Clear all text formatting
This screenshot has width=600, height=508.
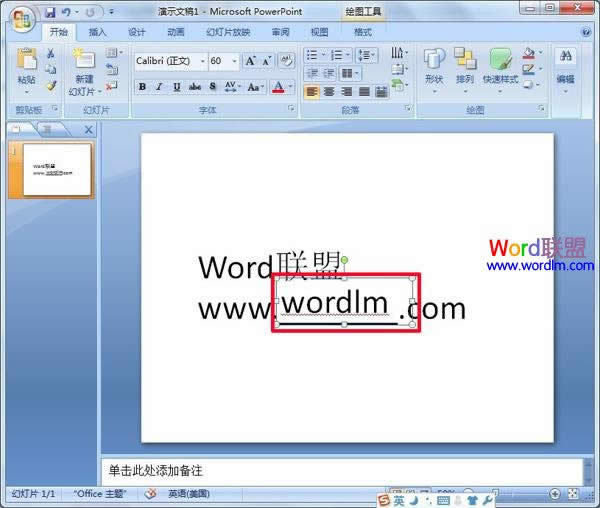coord(286,61)
